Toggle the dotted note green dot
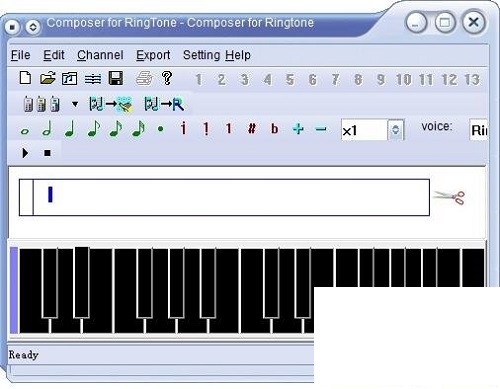Screen dimensions: 500x389 (x=160, y=129)
